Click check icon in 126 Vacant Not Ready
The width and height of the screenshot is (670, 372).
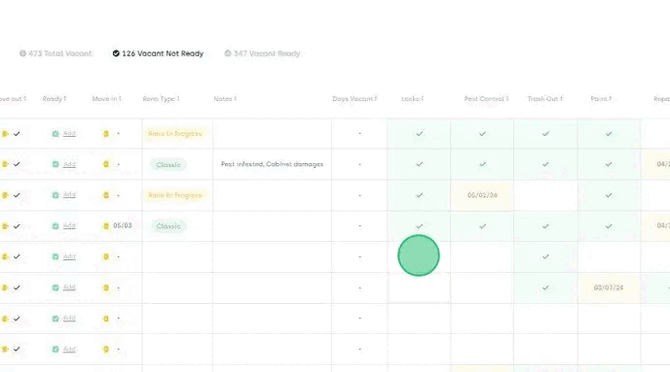tap(116, 53)
